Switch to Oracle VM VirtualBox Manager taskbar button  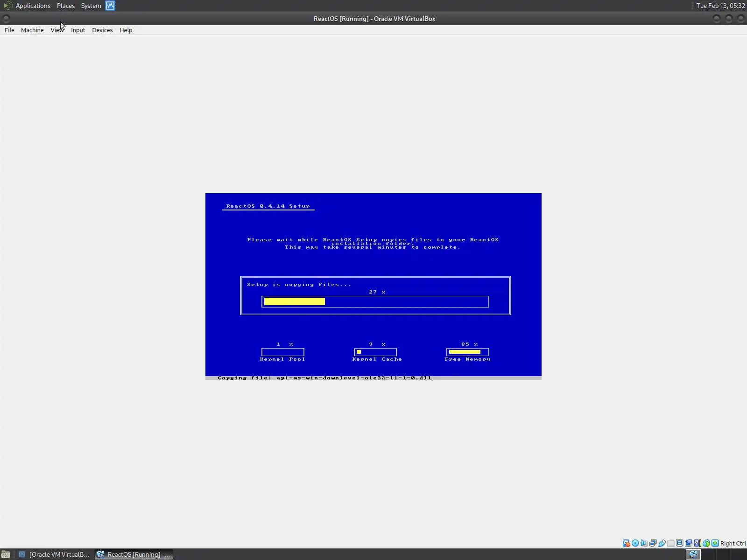coord(54,554)
